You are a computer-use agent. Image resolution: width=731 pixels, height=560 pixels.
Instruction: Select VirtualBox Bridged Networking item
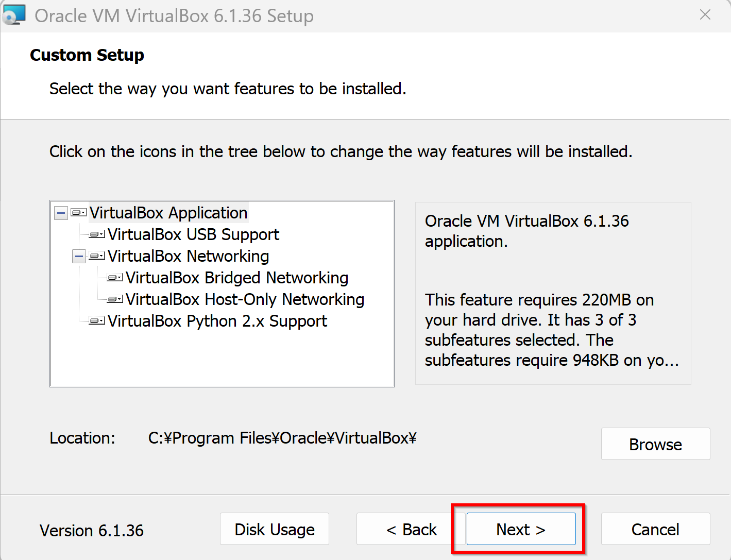[237, 278]
